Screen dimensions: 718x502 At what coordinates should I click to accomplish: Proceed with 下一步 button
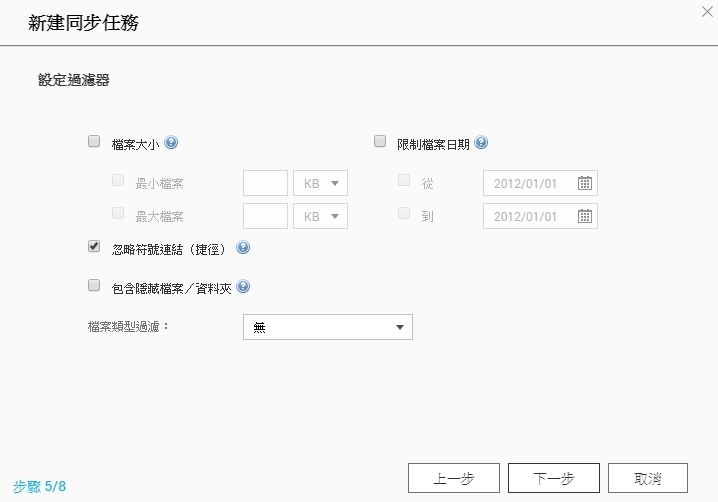point(554,478)
